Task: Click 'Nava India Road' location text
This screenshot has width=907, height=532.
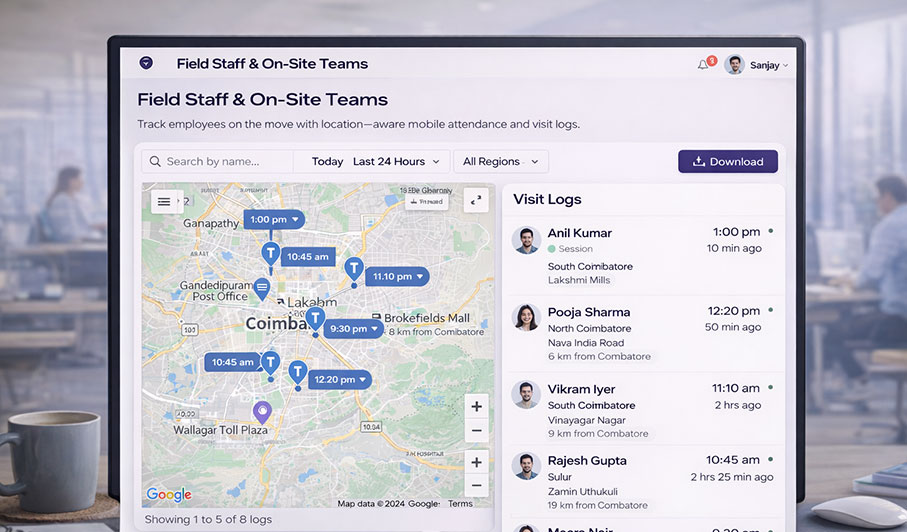Action: pyautogui.click(x=586, y=343)
